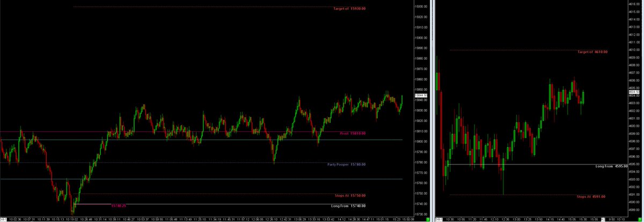Click the 'Target of 15930.00' label

tap(349, 9)
